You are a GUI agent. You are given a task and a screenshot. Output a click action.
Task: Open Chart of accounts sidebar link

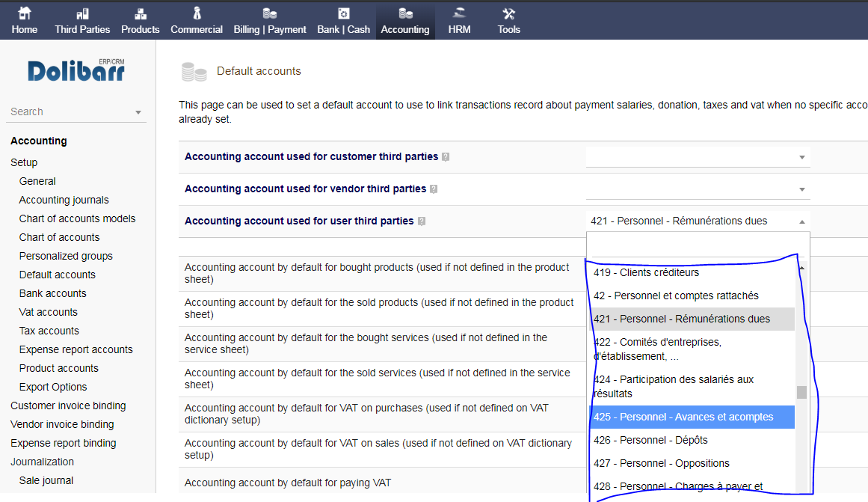(59, 237)
